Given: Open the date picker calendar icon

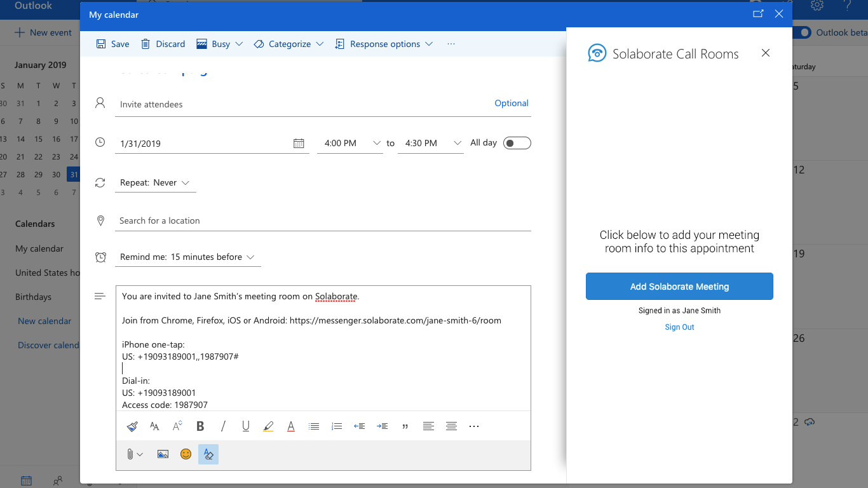Looking at the screenshot, I should tap(299, 144).
